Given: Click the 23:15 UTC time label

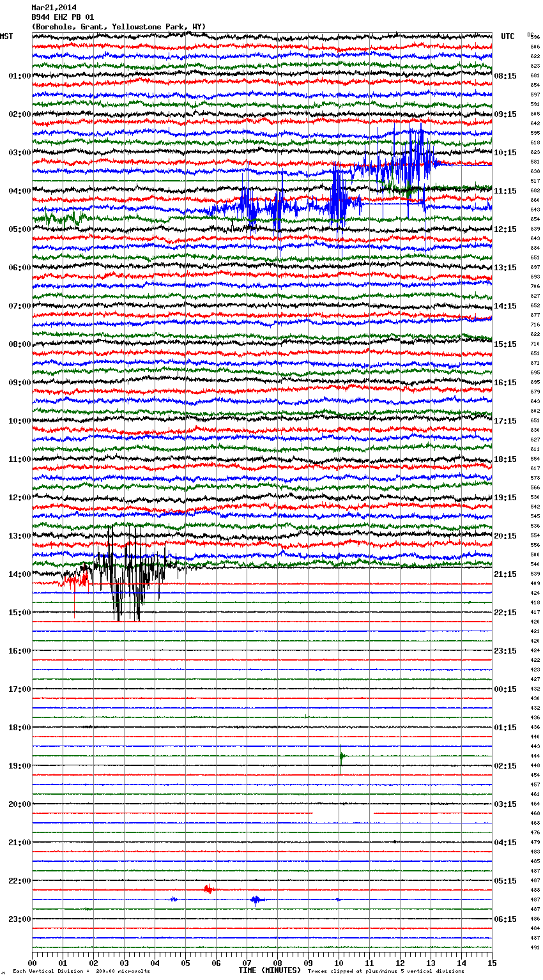Looking at the screenshot, I should (x=505, y=651).
